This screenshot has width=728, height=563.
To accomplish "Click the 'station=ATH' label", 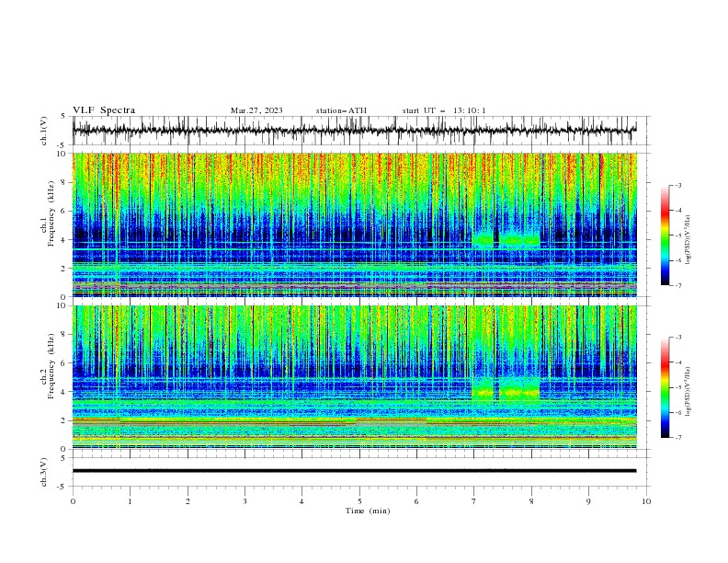I will pyautogui.click(x=341, y=110).
